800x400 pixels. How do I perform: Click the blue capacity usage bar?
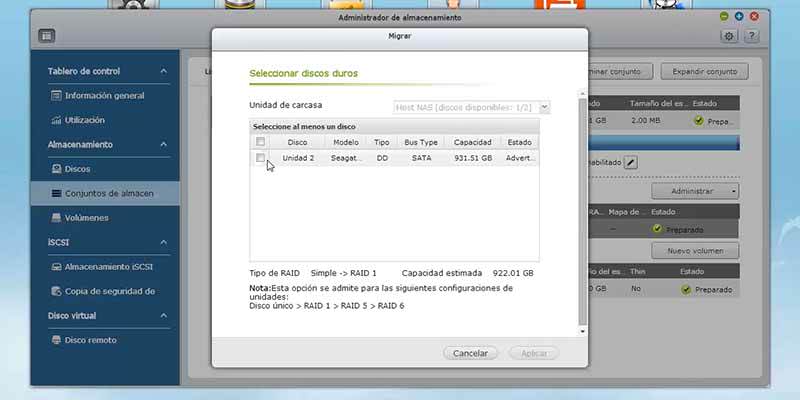pos(664,143)
